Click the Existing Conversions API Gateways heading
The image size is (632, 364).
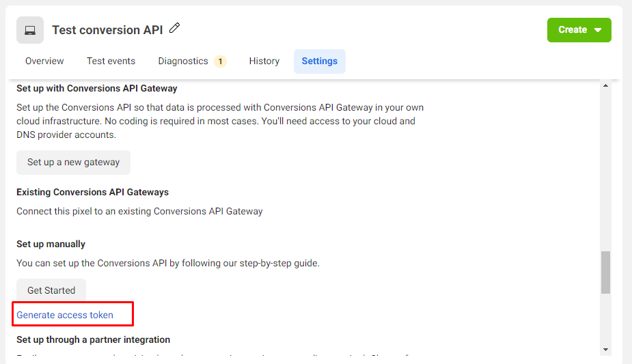point(92,192)
